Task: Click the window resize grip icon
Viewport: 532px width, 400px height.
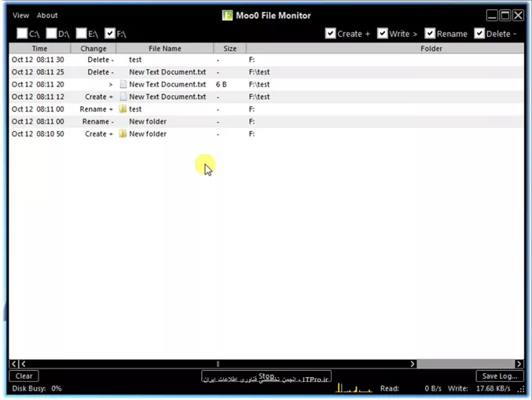Action: [x=521, y=390]
